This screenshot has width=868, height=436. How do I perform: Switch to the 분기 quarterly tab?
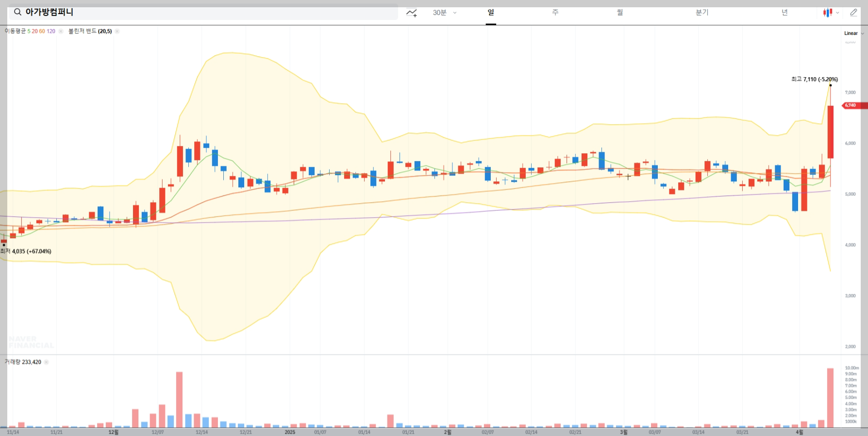click(x=702, y=13)
